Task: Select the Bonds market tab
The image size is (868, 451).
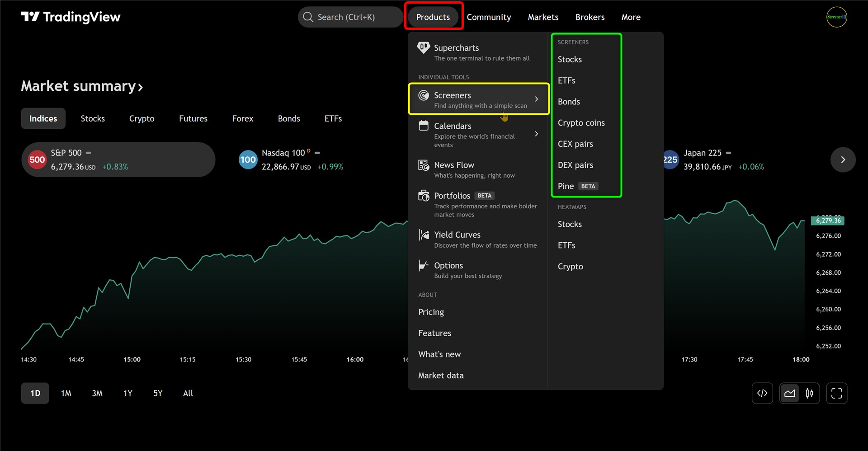Action: pyautogui.click(x=289, y=118)
